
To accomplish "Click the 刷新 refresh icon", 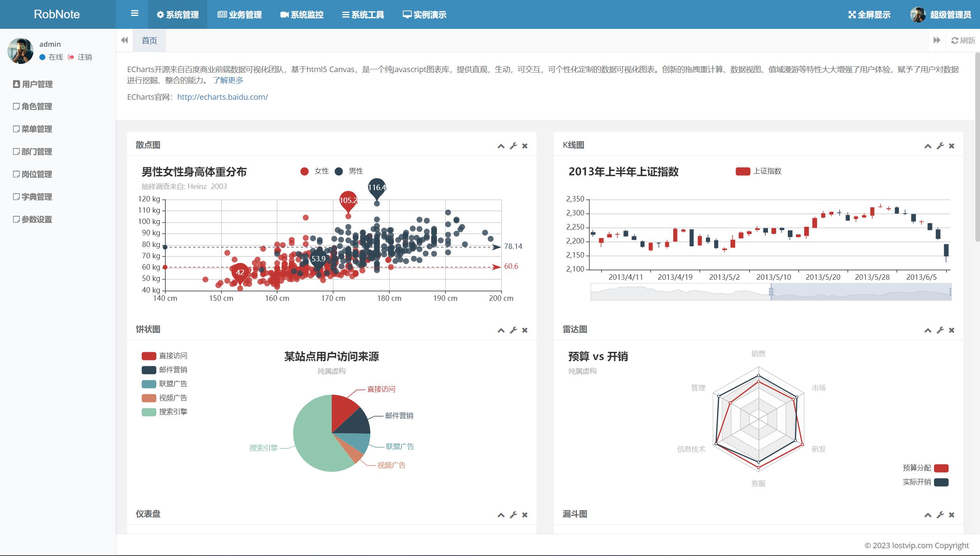I will pos(955,41).
